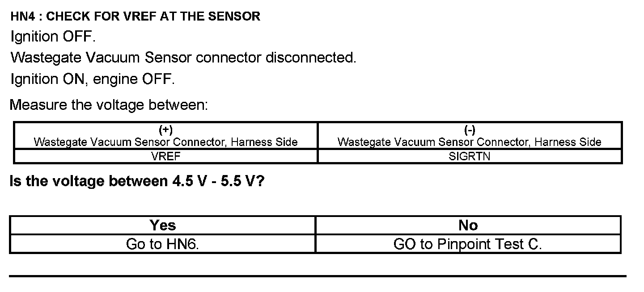Click the connector label under the (+) symbol
644x292 pixels.
point(165,142)
